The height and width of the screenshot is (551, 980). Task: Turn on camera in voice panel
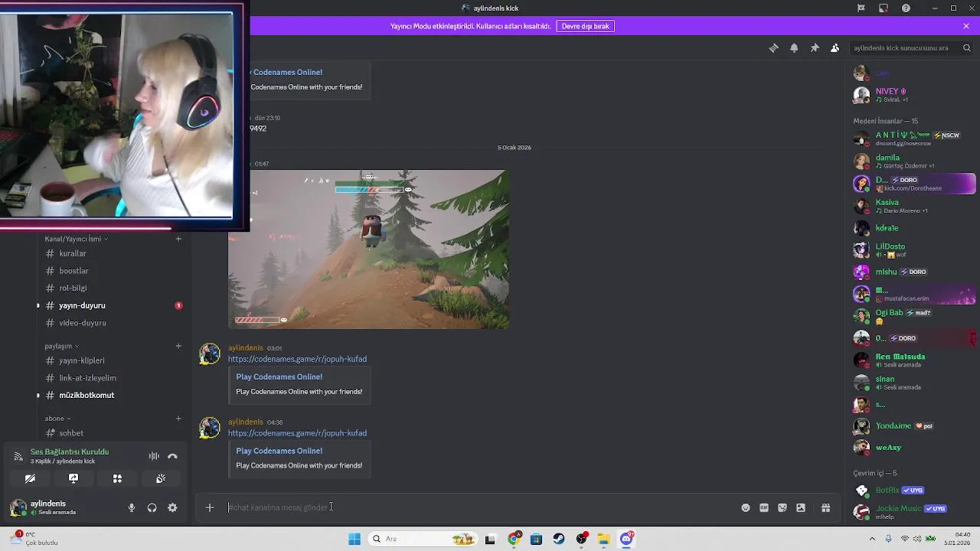point(30,478)
